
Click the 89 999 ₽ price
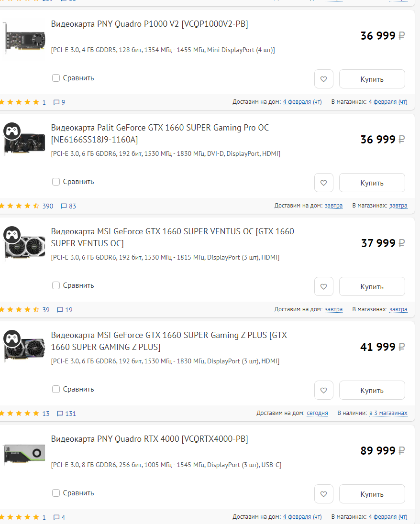(383, 451)
